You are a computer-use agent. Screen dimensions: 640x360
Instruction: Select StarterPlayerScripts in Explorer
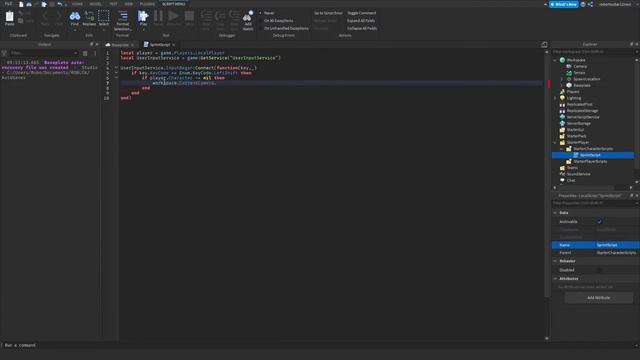pyautogui.click(x=590, y=162)
